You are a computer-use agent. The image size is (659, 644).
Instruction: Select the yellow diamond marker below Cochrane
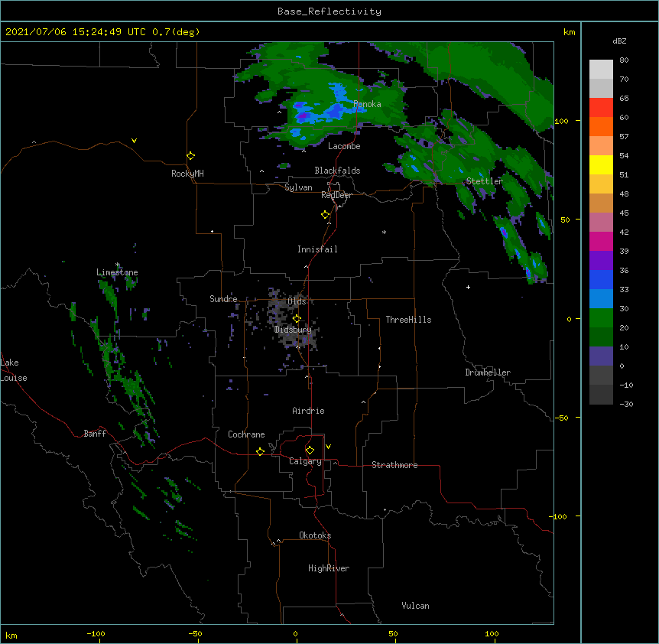pyautogui.click(x=260, y=451)
